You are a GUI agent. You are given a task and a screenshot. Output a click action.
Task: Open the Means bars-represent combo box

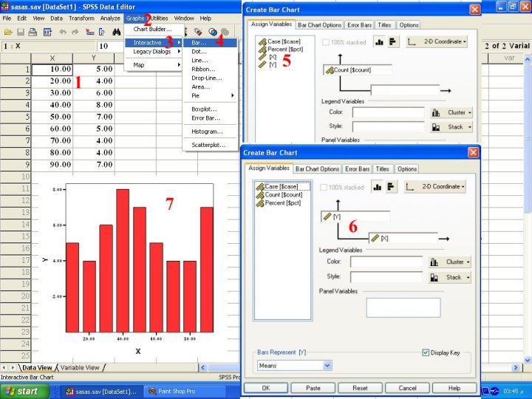coord(294,366)
